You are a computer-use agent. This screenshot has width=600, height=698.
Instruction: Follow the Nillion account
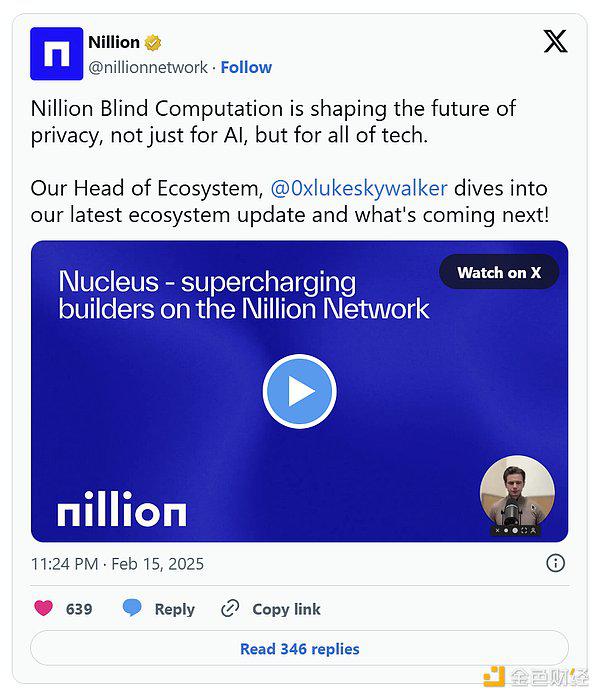(x=246, y=67)
